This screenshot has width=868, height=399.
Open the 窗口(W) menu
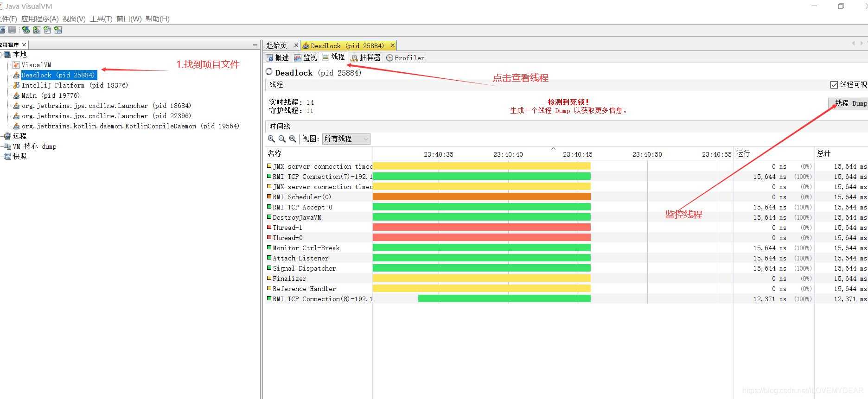pyautogui.click(x=129, y=19)
